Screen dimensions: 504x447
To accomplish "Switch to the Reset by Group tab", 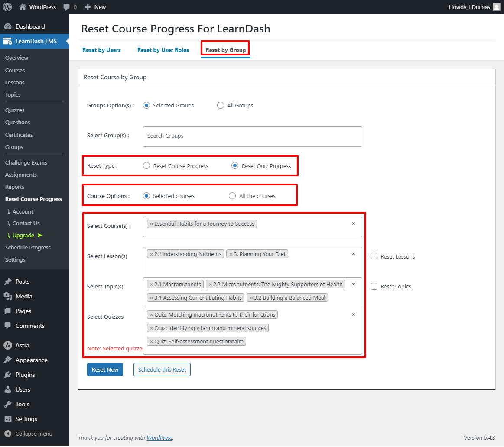I will (226, 50).
